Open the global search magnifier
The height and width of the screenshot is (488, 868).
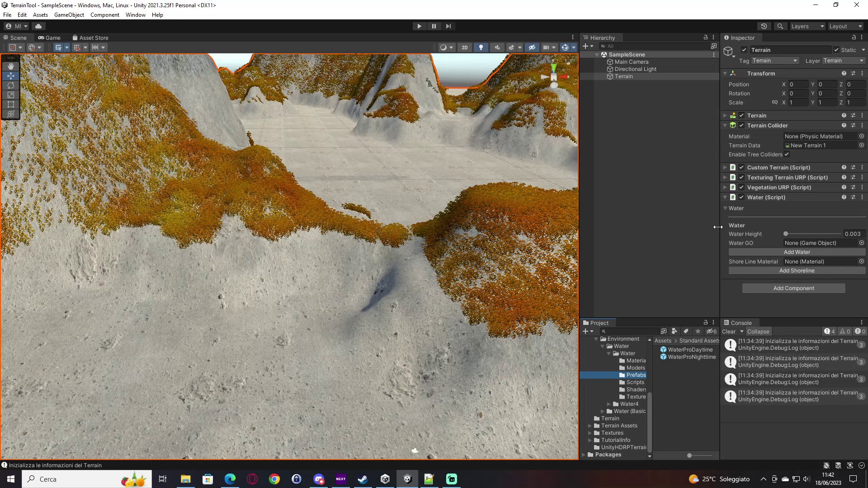click(x=780, y=26)
